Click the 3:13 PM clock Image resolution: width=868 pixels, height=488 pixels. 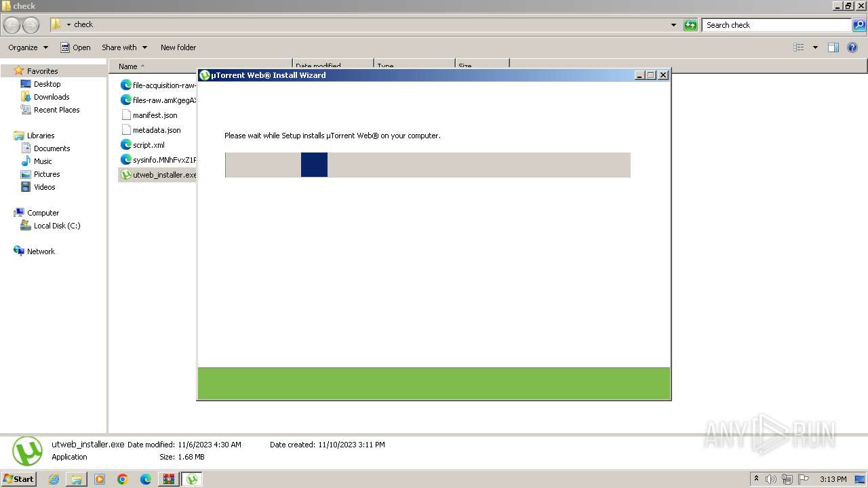[x=833, y=479]
